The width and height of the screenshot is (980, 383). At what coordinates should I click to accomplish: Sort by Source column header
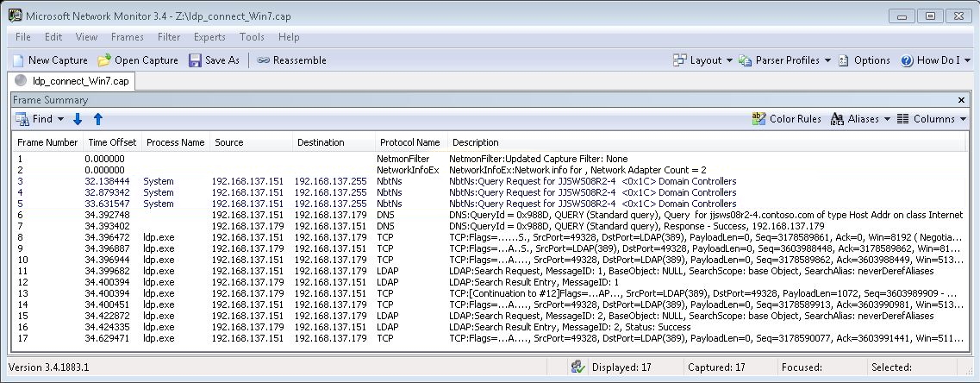pos(252,142)
